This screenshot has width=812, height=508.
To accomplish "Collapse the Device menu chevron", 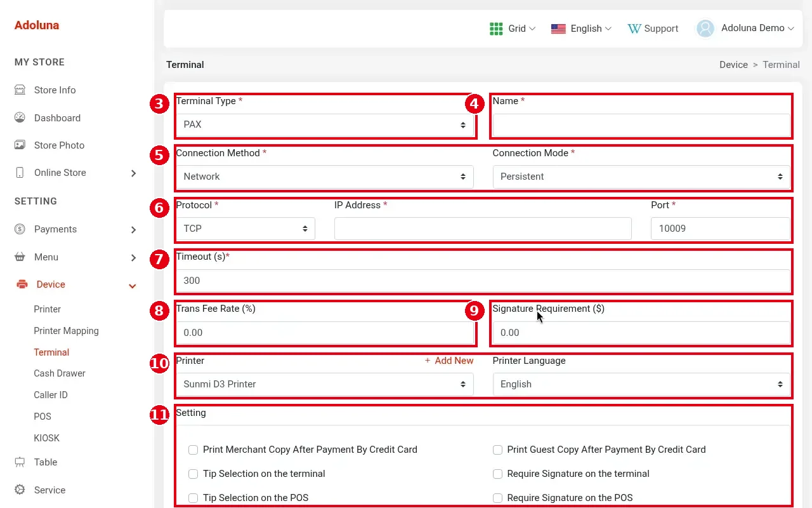I will pos(133,286).
